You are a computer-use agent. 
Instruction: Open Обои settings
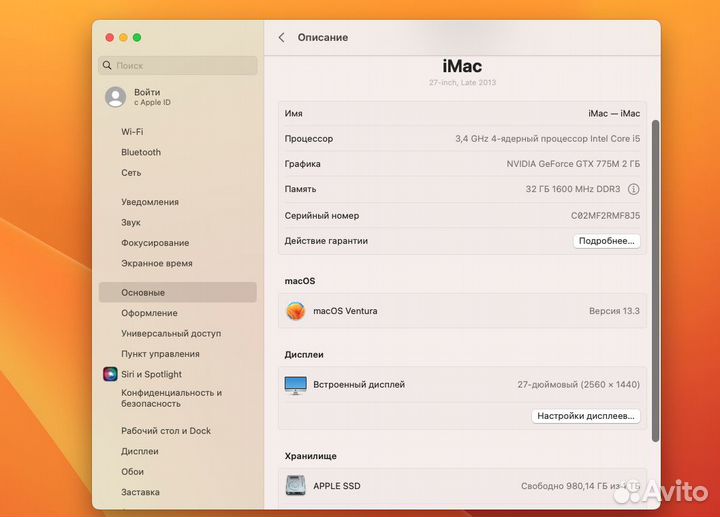tap(178, 472)
